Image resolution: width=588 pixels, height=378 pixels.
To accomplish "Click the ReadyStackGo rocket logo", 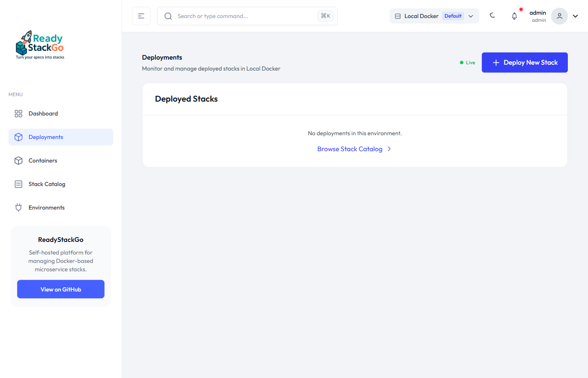I will coord(40,45).
